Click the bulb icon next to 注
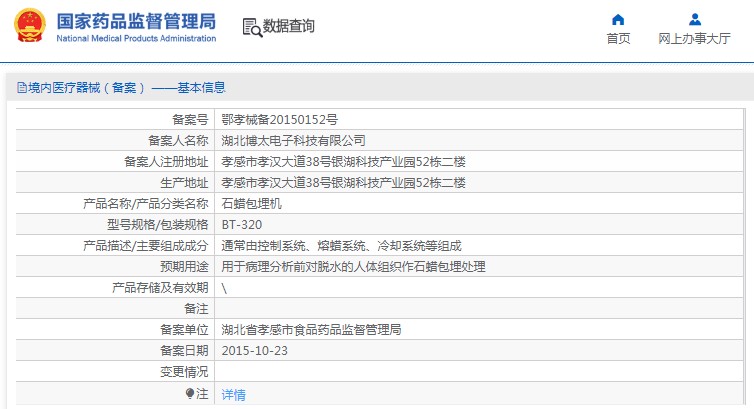 189,394
